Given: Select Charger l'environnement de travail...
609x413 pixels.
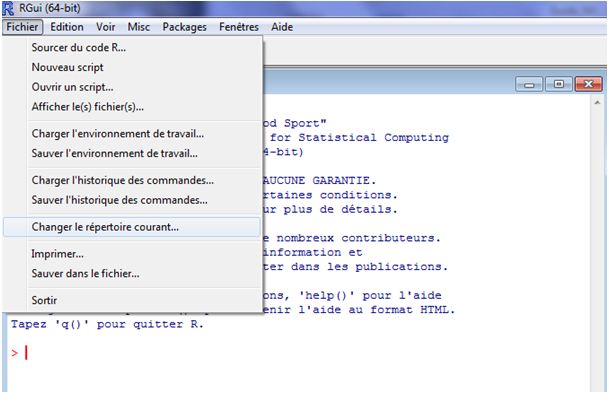Looking at the screenshot, I should coord(132,134).
